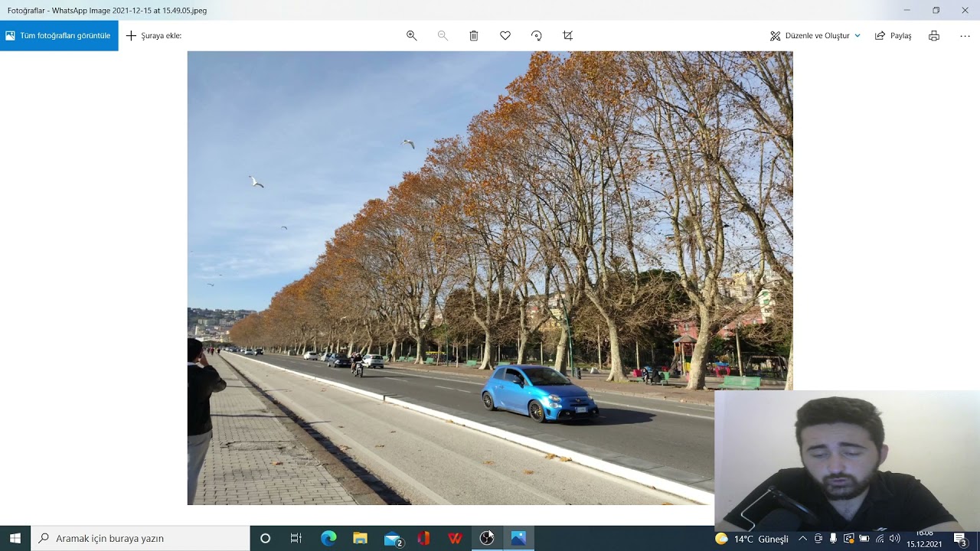The image size is (980, 551).
Task: Open File Explorer from taskbar
Action: click(360, 539)
